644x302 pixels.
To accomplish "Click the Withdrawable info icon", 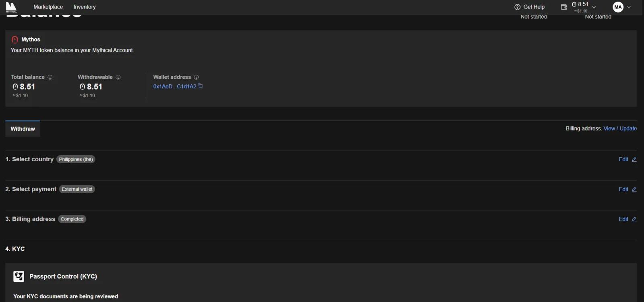I will (118, 77).
